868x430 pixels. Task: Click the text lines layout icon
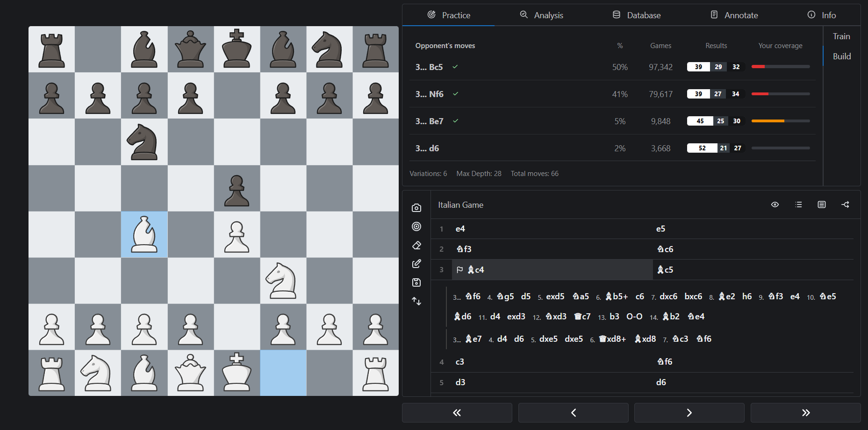tap(822, 204)
